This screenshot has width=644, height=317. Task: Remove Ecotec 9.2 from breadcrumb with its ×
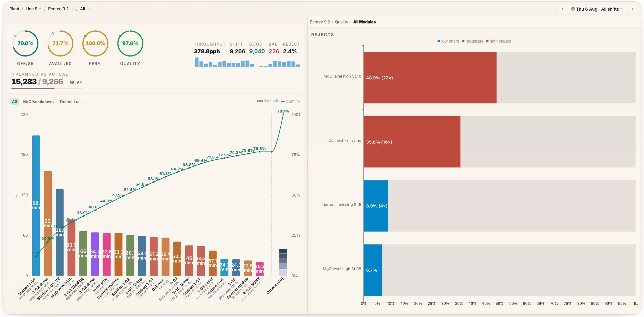pos(73,9)
